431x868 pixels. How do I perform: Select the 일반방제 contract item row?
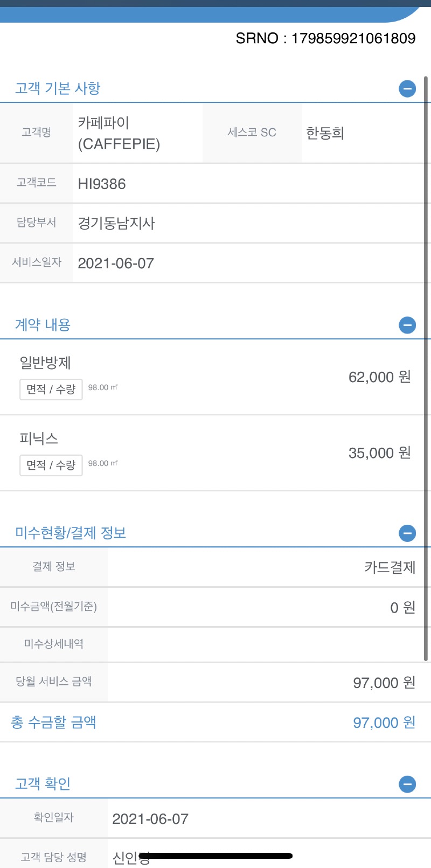click(x=215, y=377)
